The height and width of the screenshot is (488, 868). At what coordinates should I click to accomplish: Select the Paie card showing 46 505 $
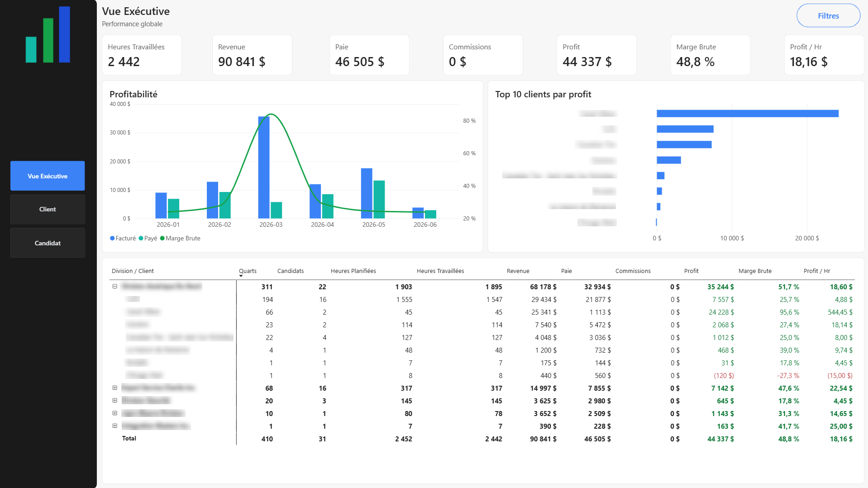pos(369,55)
